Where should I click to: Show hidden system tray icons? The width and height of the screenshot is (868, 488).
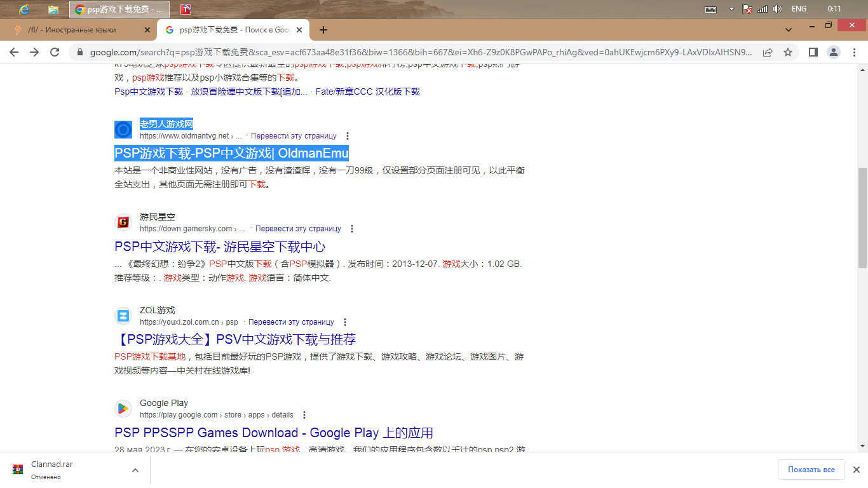coord(731,9)
